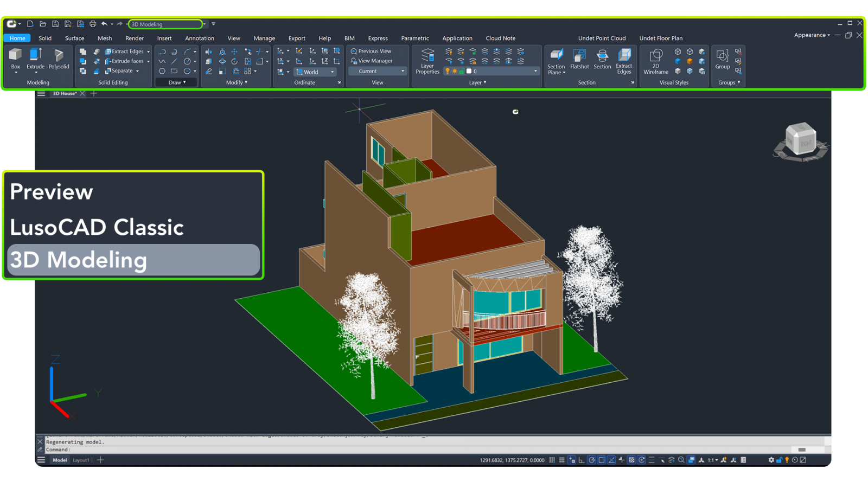Viewport: 868px width, 488px height.
Task: Open command line hamburger menu at bottom left
Action: coord(41,460)
